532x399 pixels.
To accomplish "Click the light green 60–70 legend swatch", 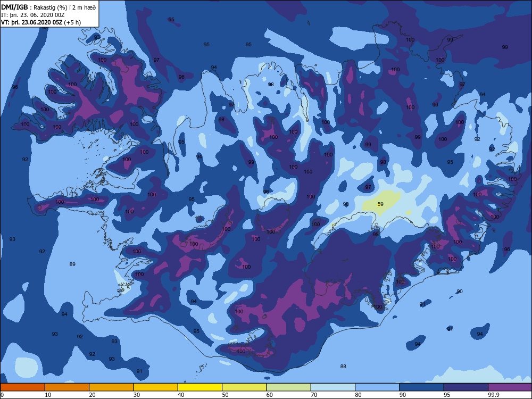I will [289, 387].
